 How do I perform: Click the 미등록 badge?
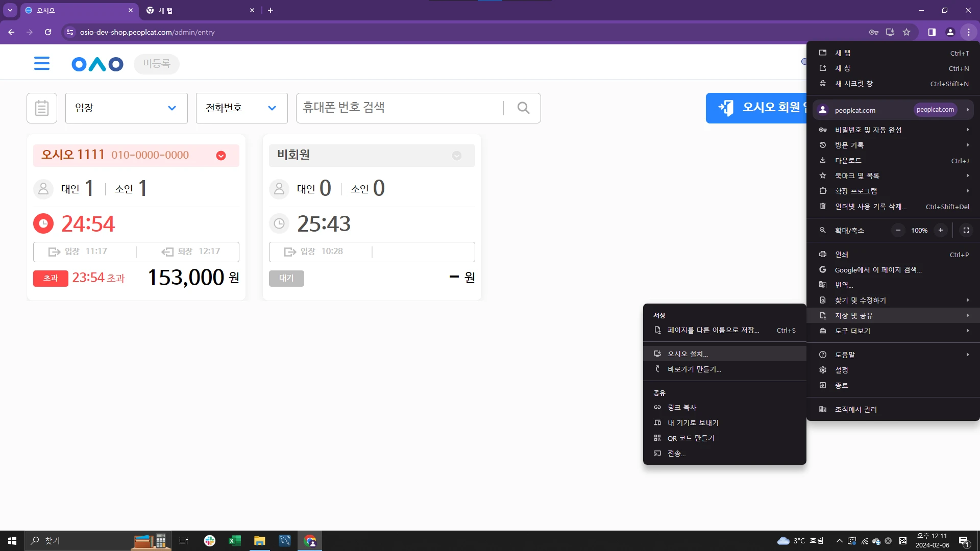(x=157, y=64)
